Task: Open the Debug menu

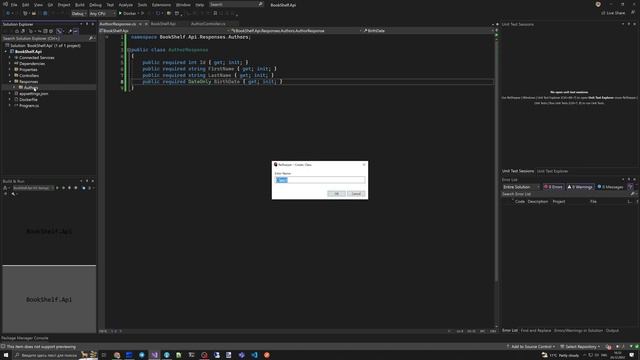Action: point(95,4)
